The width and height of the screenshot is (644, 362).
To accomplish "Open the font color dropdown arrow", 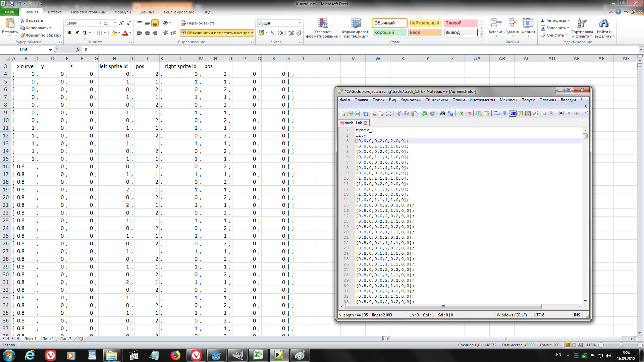I will point(130,33).
